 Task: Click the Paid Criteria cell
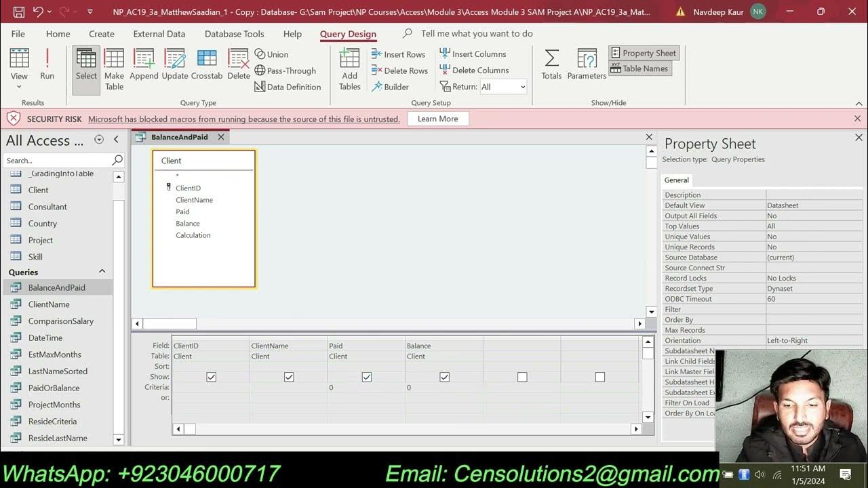(x=366, y=387)
